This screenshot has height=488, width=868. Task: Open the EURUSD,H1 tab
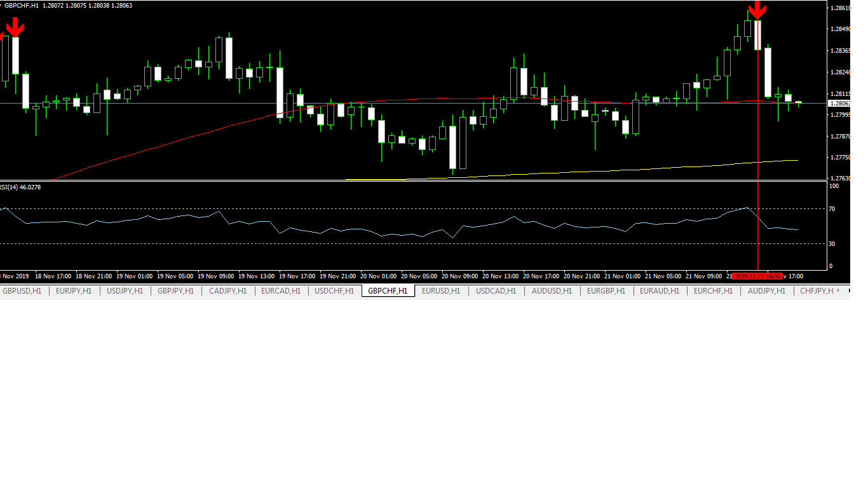click(440, 291)
